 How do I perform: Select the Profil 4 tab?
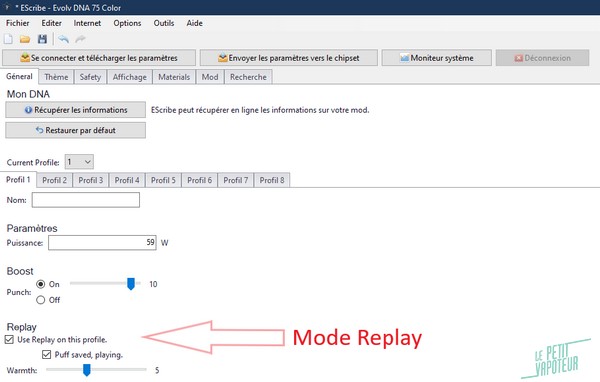[127, 180]
